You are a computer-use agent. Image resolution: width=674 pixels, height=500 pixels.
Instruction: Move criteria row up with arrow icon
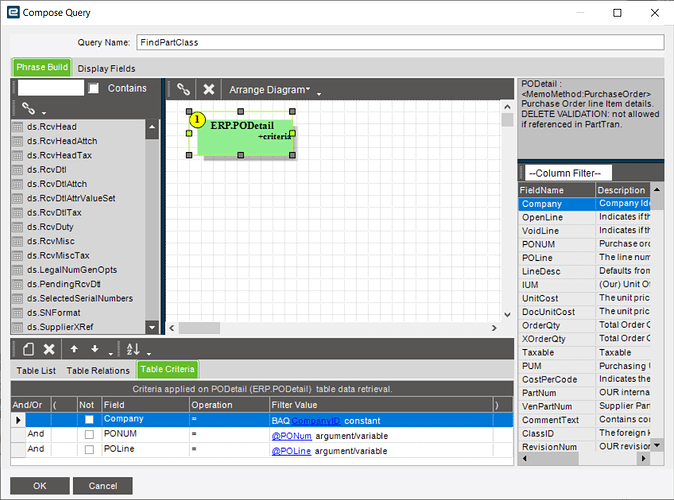(x=74, y=349)
